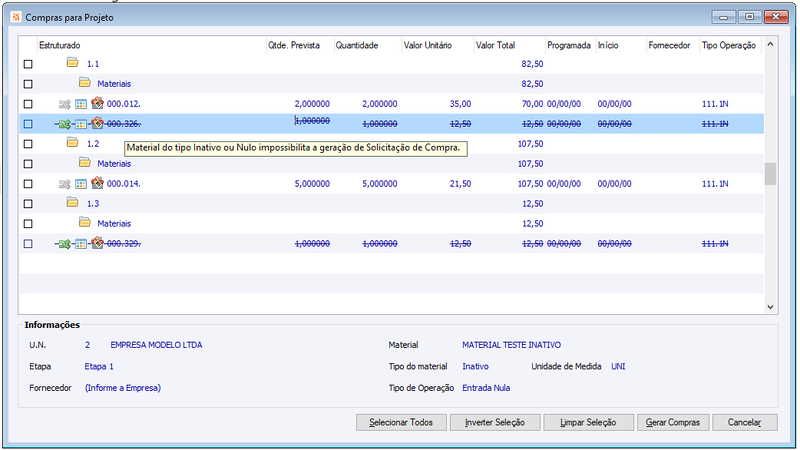Click the (Informe a Empresa) supplier field
This screenshot has width=800, height=450.
click(x=123, y=388)
